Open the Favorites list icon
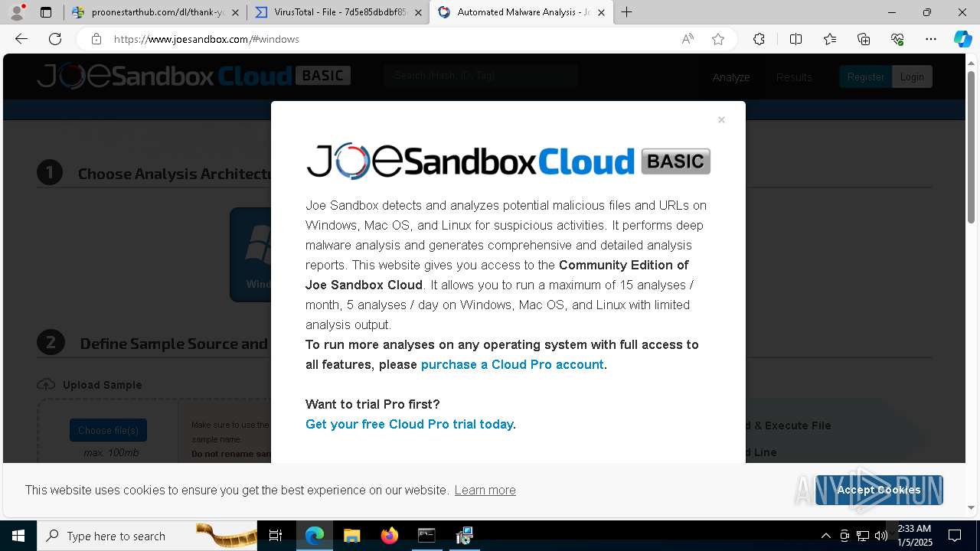Image resolution: width=980 pixels, height=551 pixels. point(830,39)
